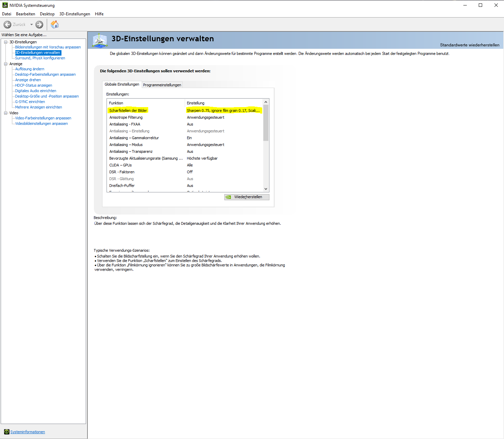Click the forward arrow icon in toolbar

pos(39,25)
